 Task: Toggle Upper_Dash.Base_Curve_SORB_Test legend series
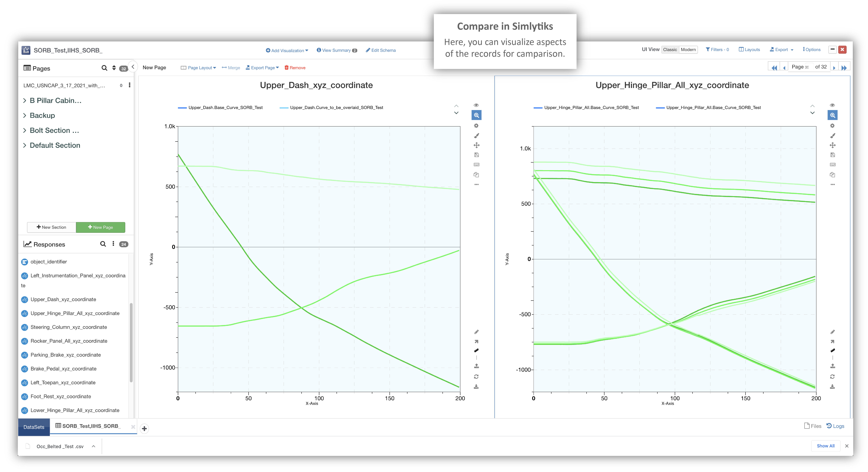[x=220, y=108]
